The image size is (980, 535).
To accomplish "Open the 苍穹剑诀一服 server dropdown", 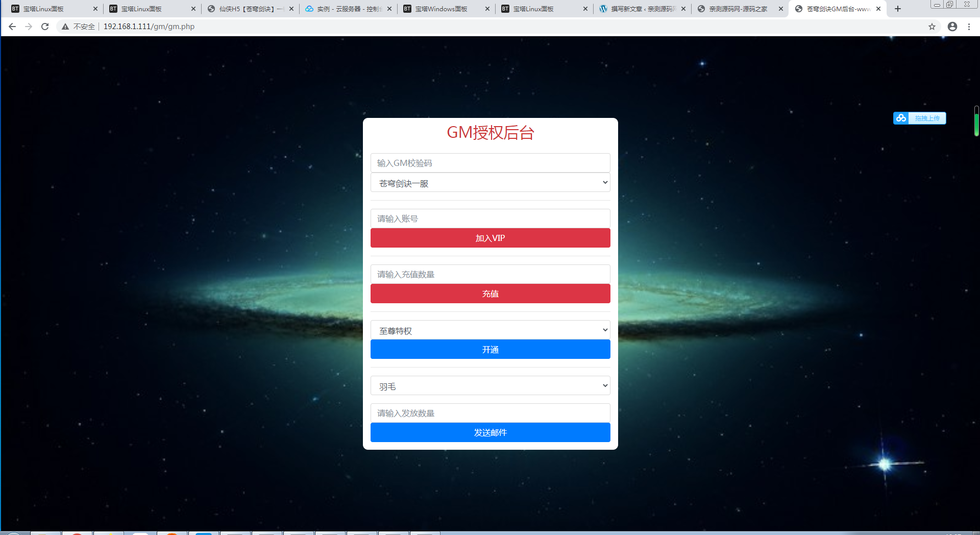I will pos(491,183).
